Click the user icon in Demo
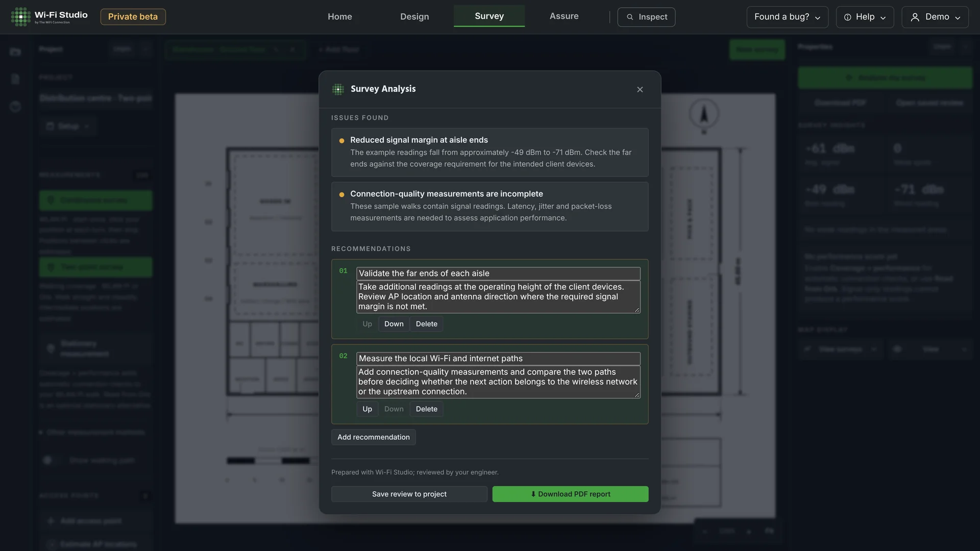Screen dimensions: 980x551 coord(915,17)
